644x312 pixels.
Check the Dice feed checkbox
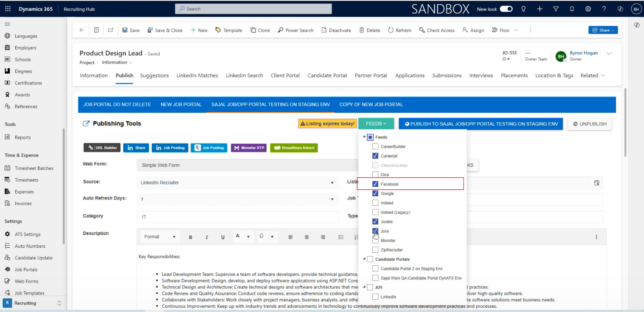coord(375,175)
